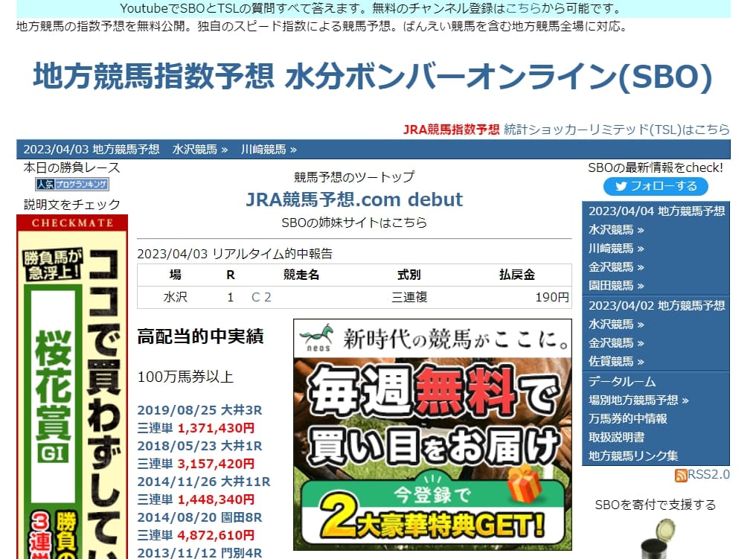Screen dimensions: 756x559
Task: Click the RSS2.0 feed icon
Action: pyautogui.click(x=681, y=475)
